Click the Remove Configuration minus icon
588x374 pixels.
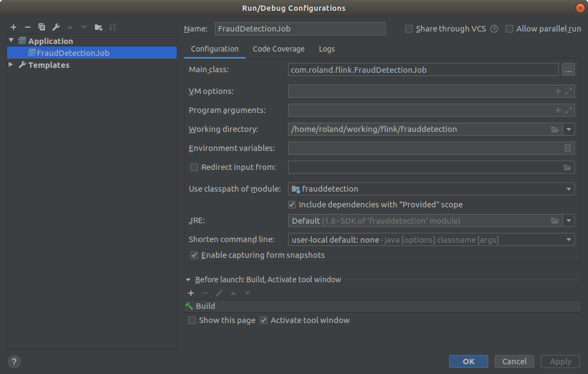[28, 27]
